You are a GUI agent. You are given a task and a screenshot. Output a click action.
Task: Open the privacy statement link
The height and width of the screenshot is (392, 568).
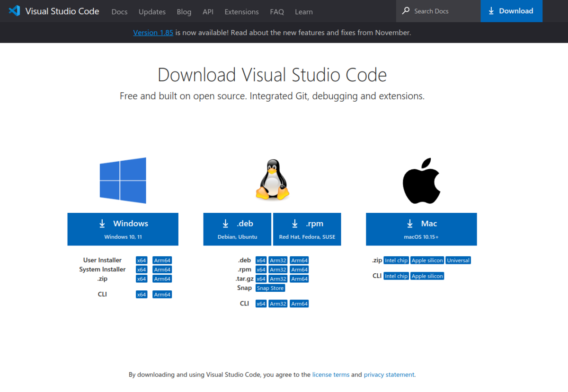click(389, 375)
